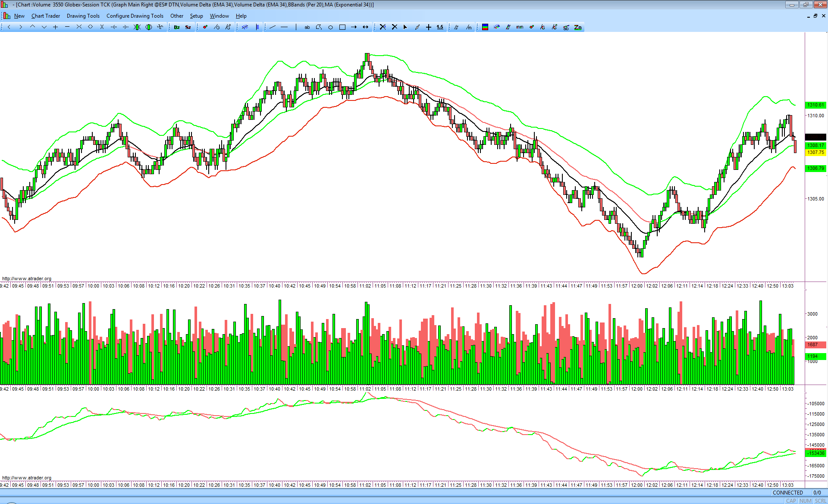Click the right dashed arrow icon

(x=125, y=27)
